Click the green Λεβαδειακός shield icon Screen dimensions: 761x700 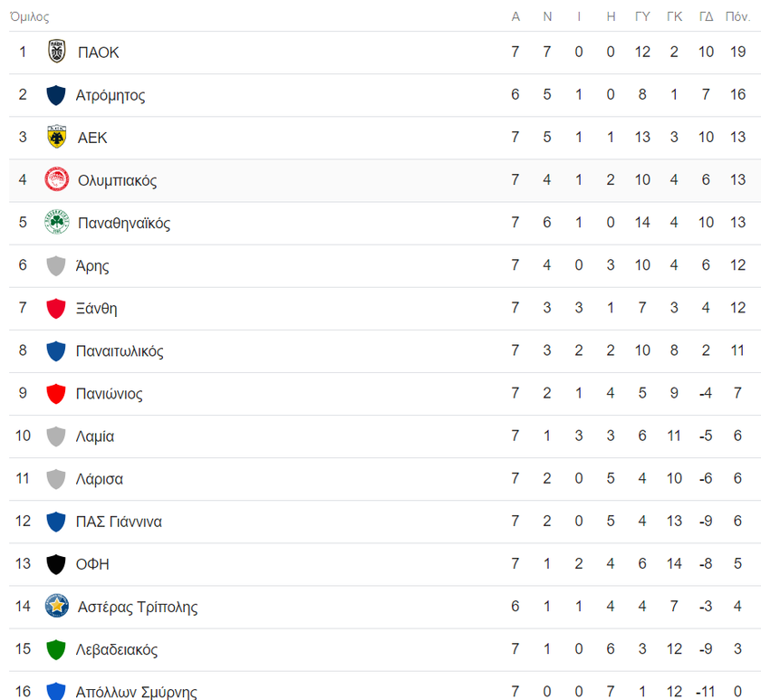[56, 649]
